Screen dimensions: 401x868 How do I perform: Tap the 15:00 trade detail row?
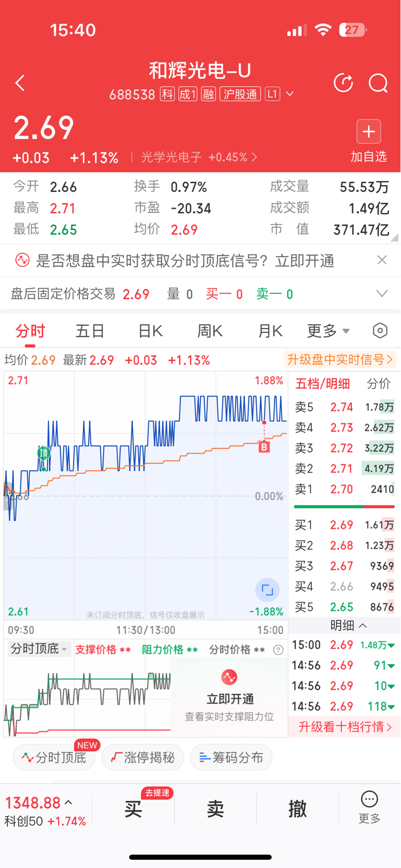[344, 645]
